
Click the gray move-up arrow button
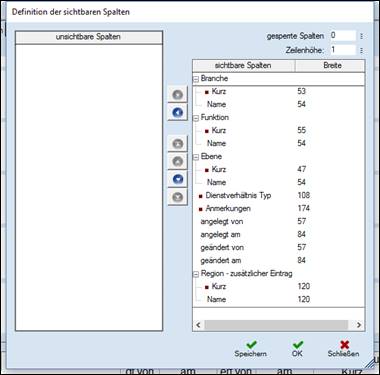(x=178, y=161)
